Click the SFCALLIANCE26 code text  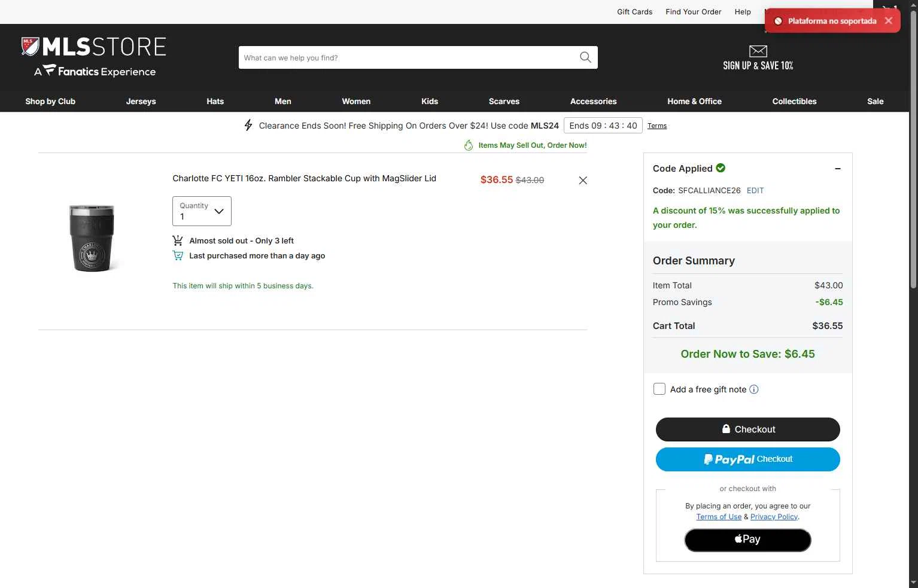(x=709, y=191)
